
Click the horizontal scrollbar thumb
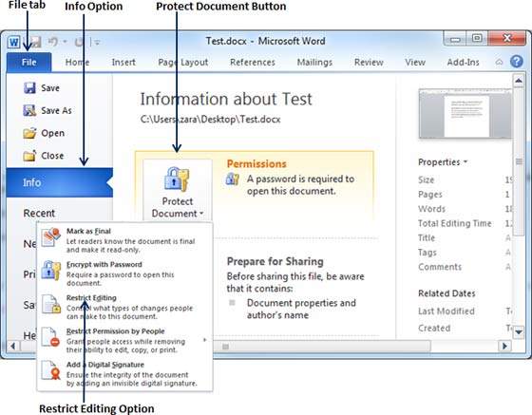(x=226, y=347)
